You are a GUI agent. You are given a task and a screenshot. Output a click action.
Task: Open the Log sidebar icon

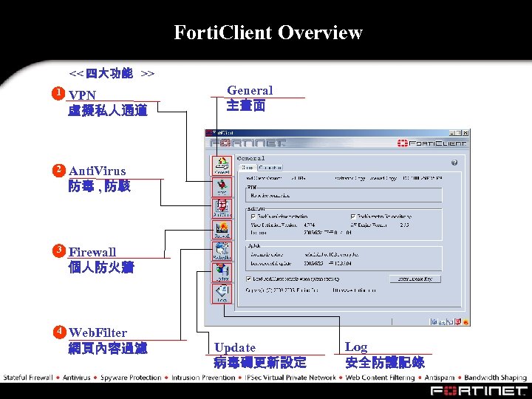point(222,293)
